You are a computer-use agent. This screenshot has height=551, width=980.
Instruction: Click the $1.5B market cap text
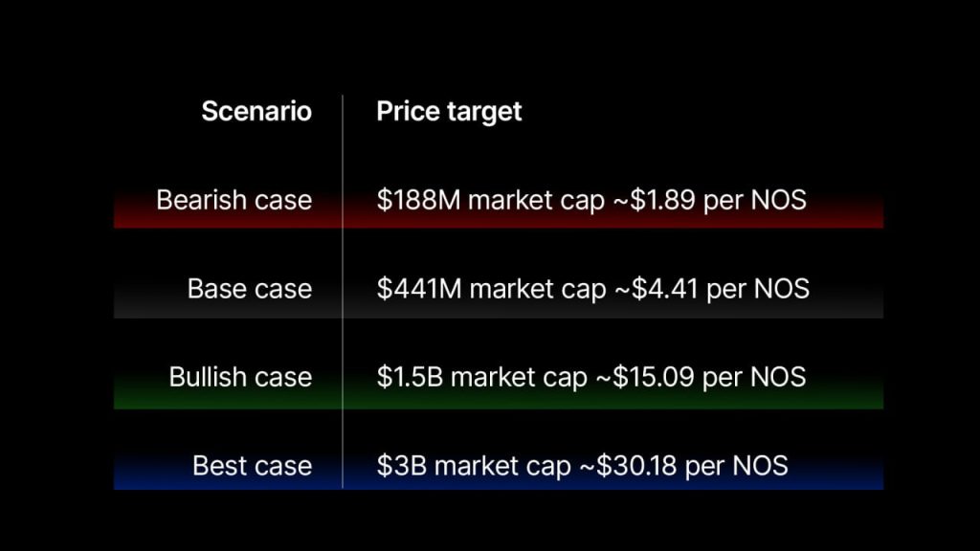pos(481,376)
